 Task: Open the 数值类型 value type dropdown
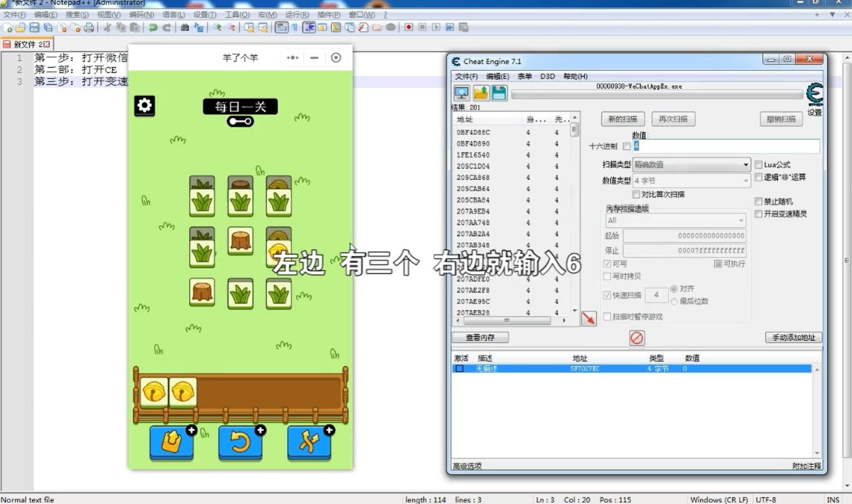691,181
